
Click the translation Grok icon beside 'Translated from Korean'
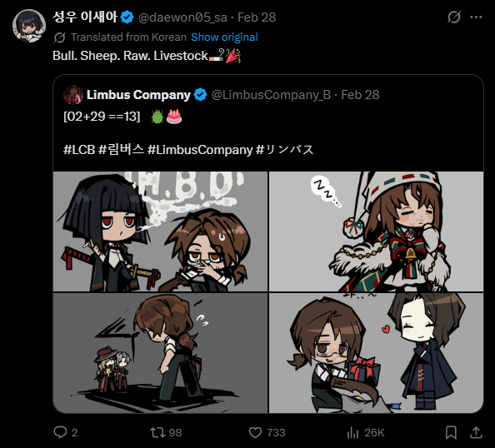59,37
